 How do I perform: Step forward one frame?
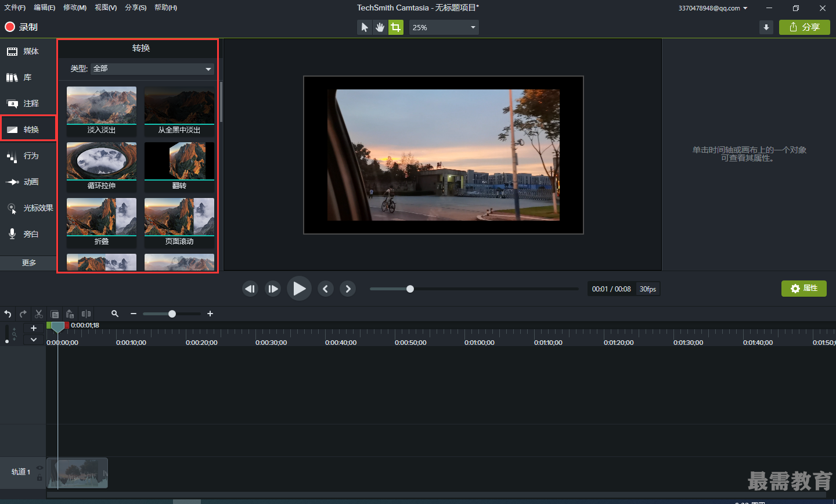tap(273, 289)
